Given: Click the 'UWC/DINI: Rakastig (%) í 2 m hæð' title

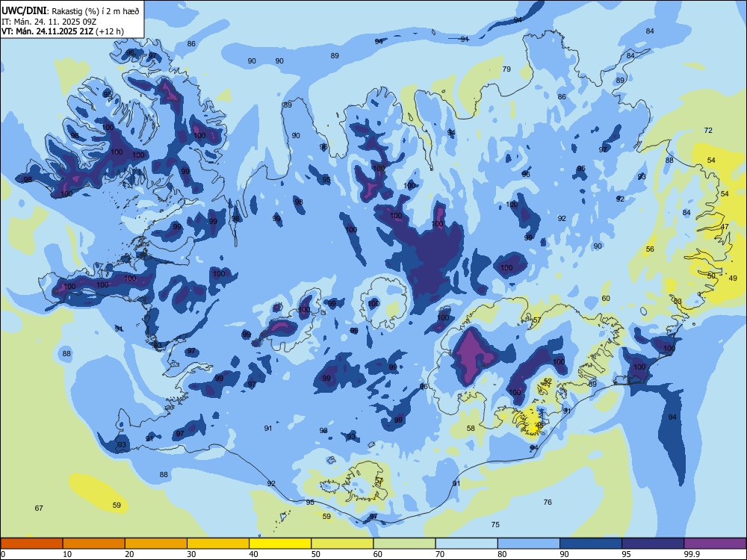Looking at the screenshot, I should coord(70,11).
